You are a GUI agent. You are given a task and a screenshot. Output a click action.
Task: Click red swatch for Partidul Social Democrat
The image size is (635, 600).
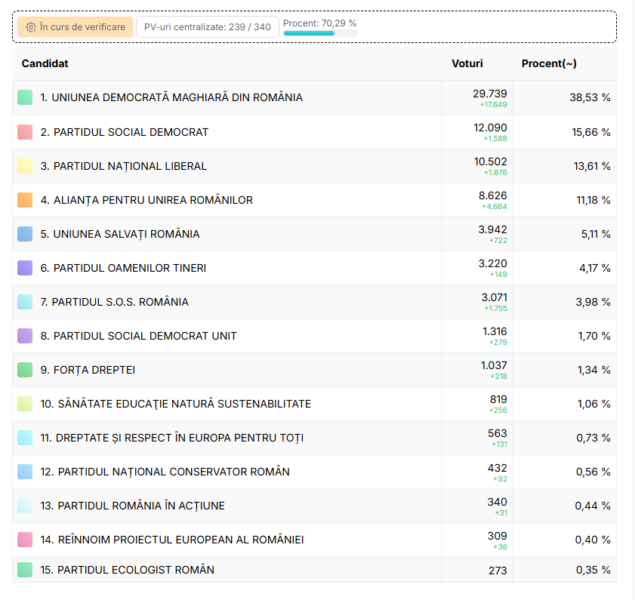(25, 132)
